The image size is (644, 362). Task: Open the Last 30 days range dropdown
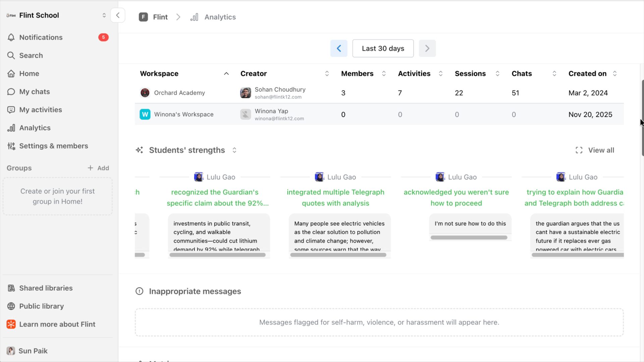tap(383, 49)
